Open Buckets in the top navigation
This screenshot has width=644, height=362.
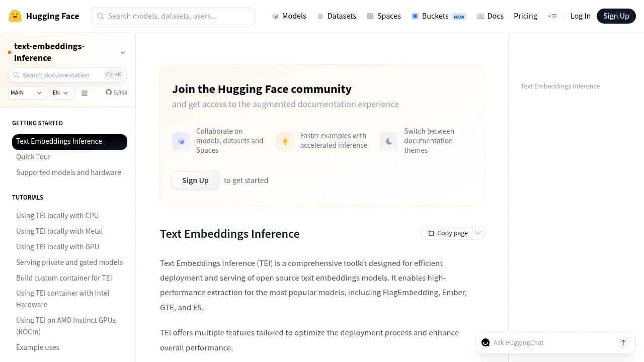click(439, 16)
